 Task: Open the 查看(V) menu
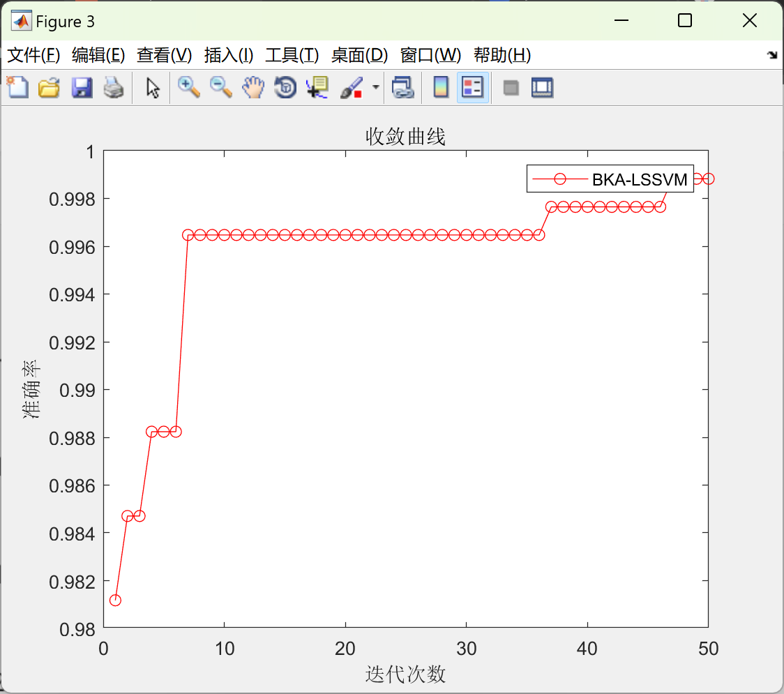point(165,55)
